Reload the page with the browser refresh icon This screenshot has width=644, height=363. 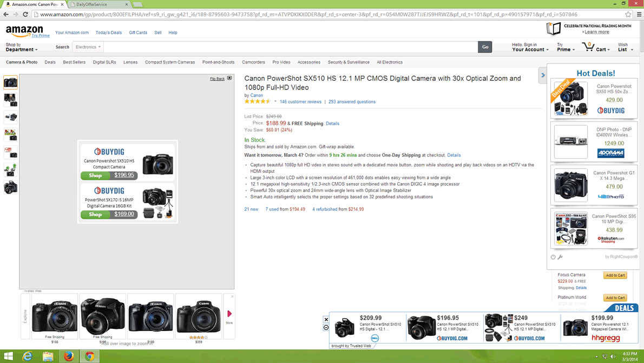25,15
